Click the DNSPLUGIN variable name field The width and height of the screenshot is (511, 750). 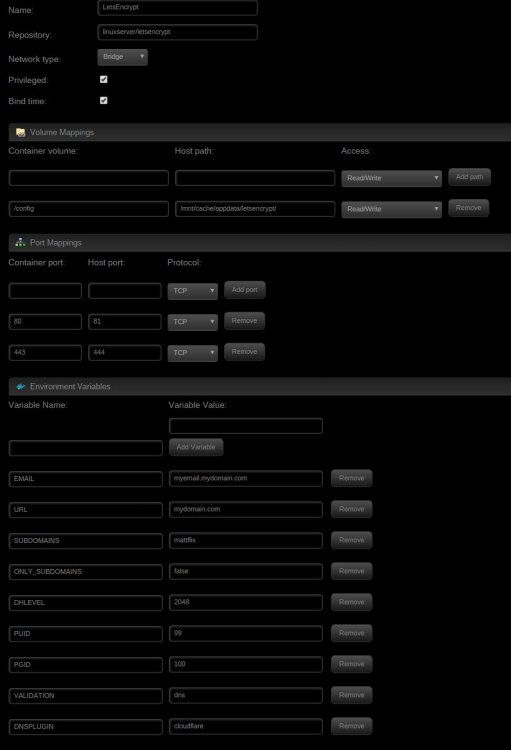86,727
